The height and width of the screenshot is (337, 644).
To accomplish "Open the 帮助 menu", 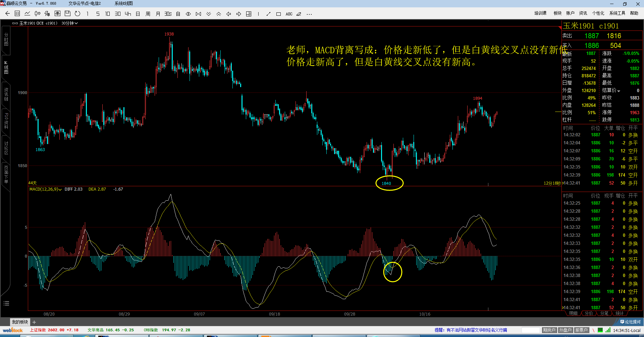I will click(x=634, y=13).
